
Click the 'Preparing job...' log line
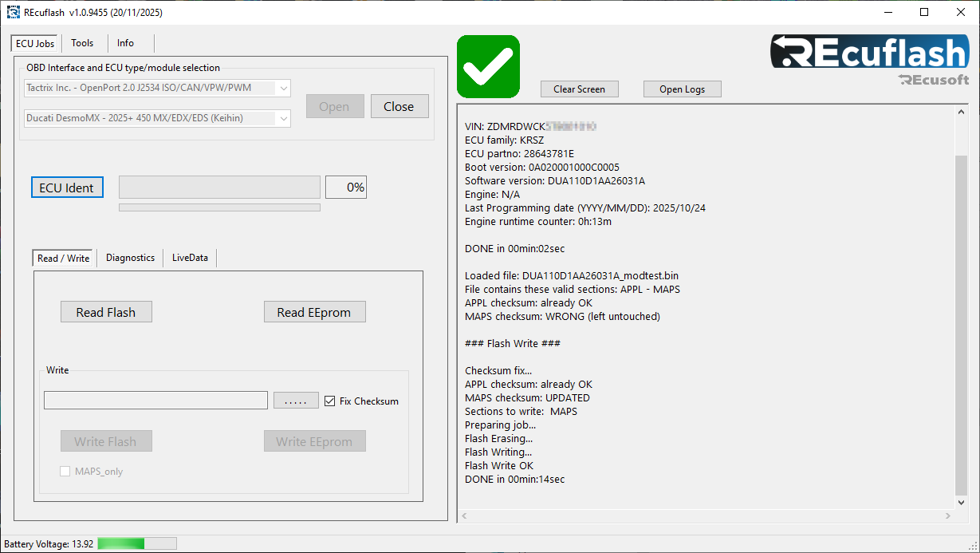click(x=501, y=425)
